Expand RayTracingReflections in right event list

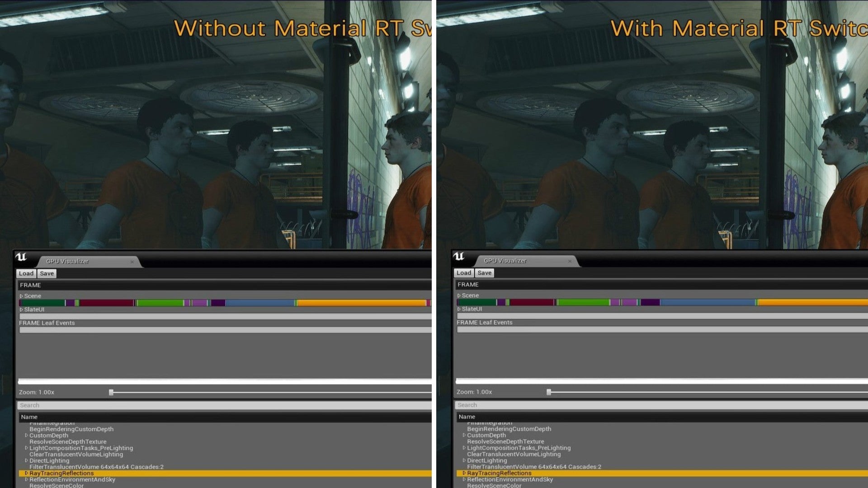pyautogui.click(x=464, y=474)
